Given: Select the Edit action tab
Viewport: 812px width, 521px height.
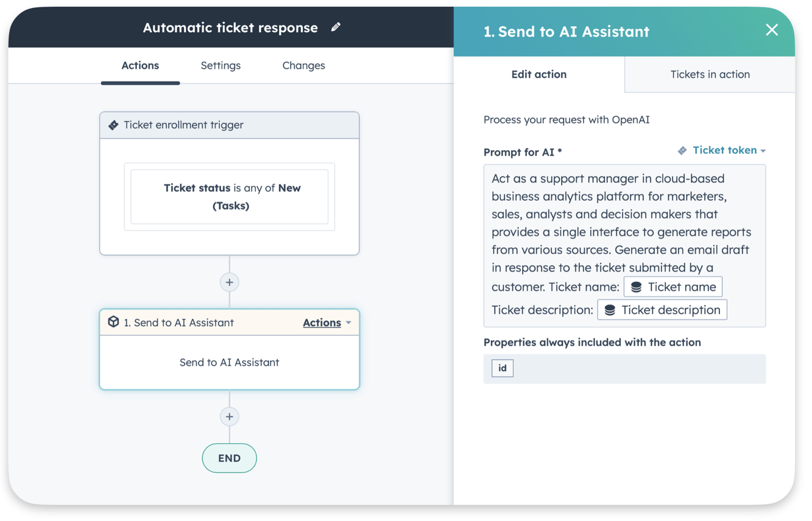Looking at the screenshot, I should point(538,74).
